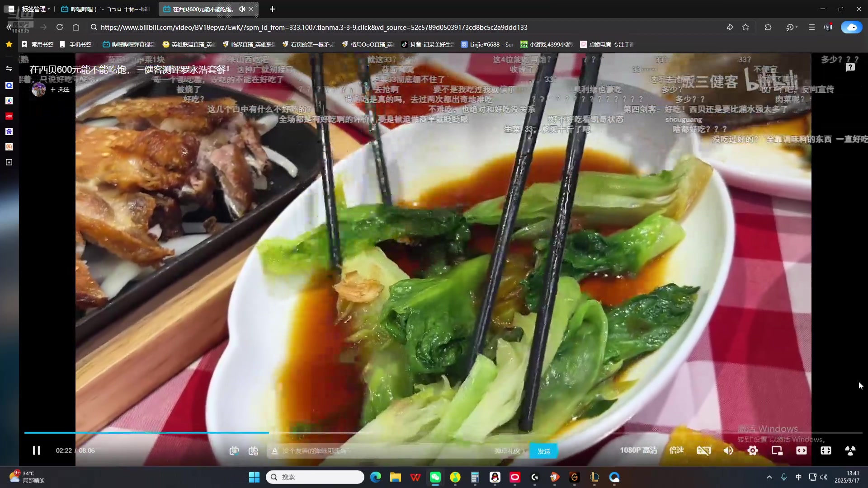The height and width of the screenshot is (488, 868).
Task: Follow the uploader with 关注 button
Action: tap(60, 89)
